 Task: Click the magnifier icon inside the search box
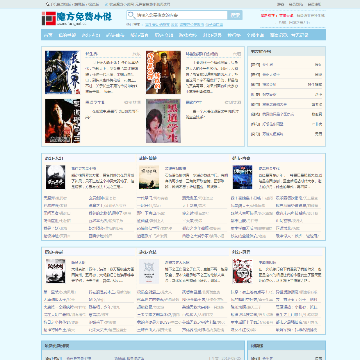coord(131,15)
